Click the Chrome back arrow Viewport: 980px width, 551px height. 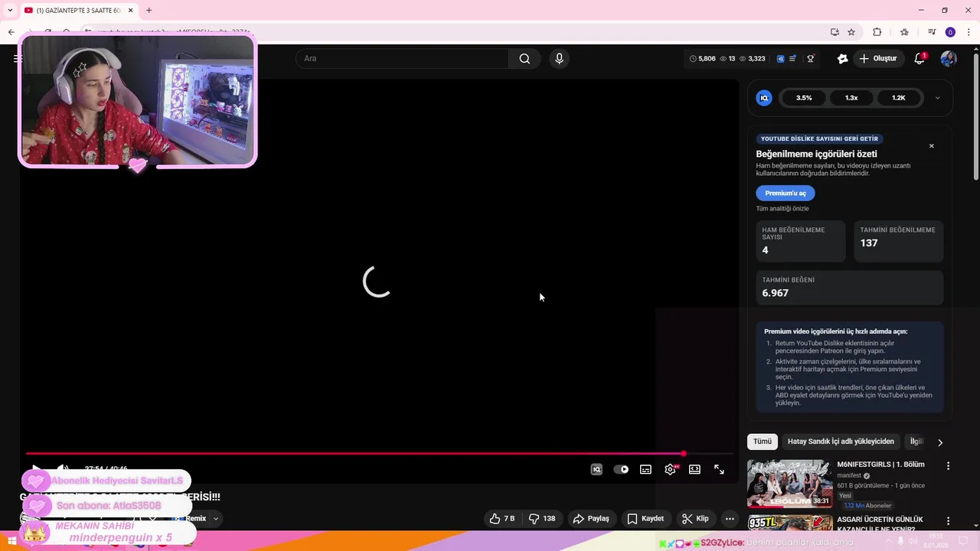click(x=11, y=32)
